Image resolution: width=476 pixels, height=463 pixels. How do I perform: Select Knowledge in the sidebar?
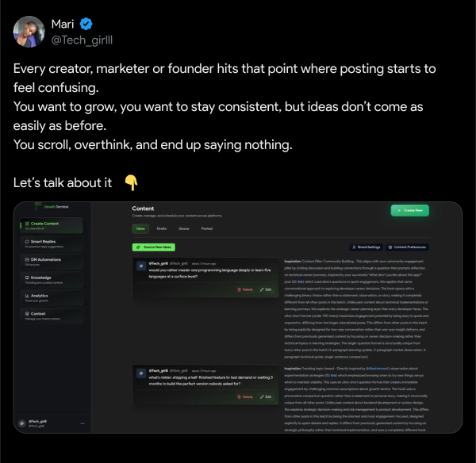coord(42,279)
